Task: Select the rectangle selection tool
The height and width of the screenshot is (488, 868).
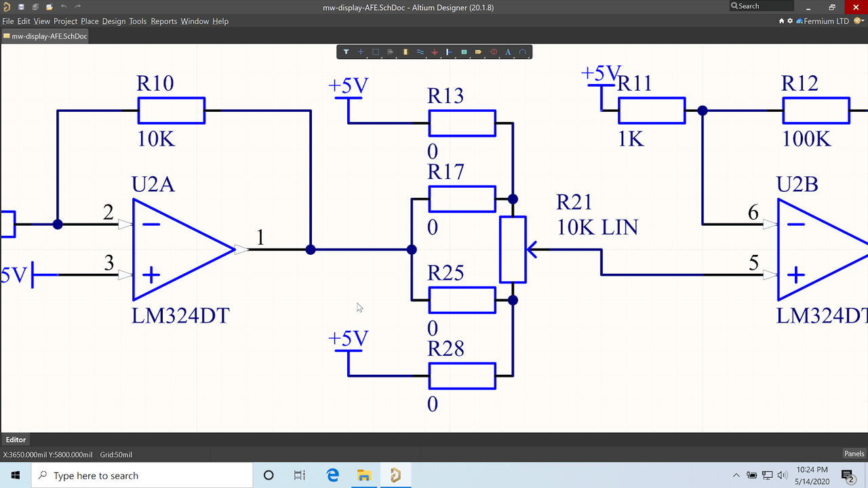Action: [375, 52]
